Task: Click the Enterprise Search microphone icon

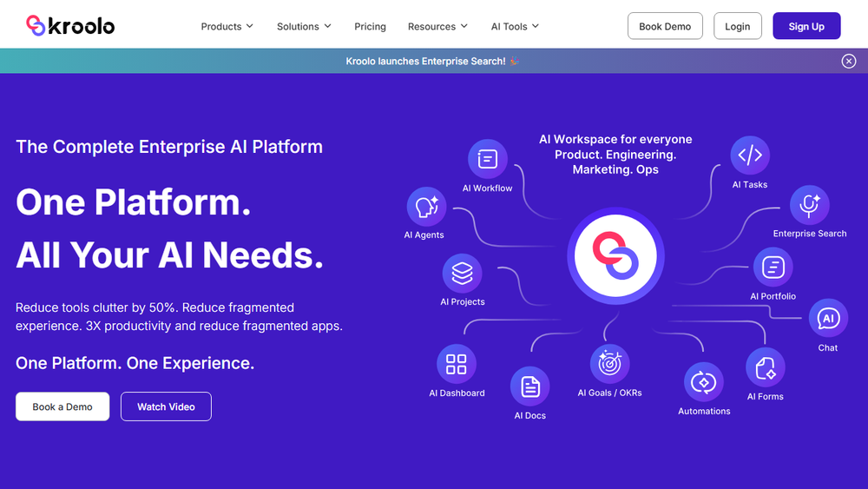Action: (809, 205)
